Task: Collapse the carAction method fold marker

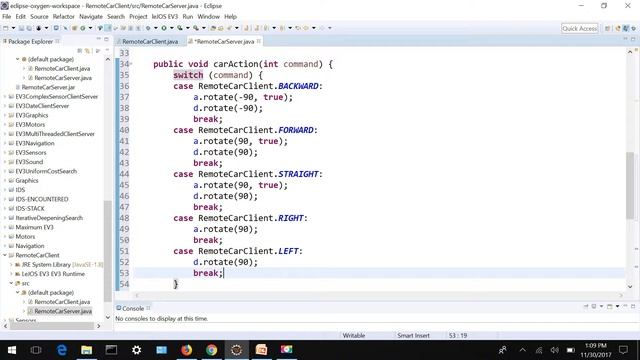Action: click(131, 64)
